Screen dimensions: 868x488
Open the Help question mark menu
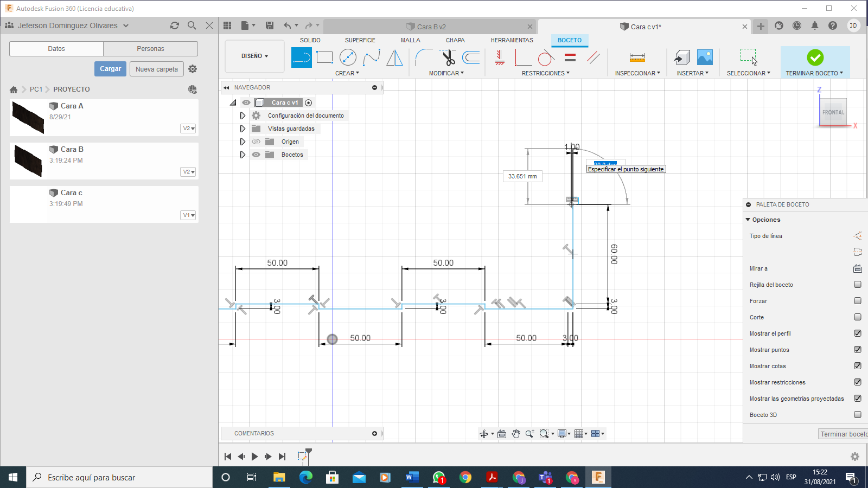(833, 25)
